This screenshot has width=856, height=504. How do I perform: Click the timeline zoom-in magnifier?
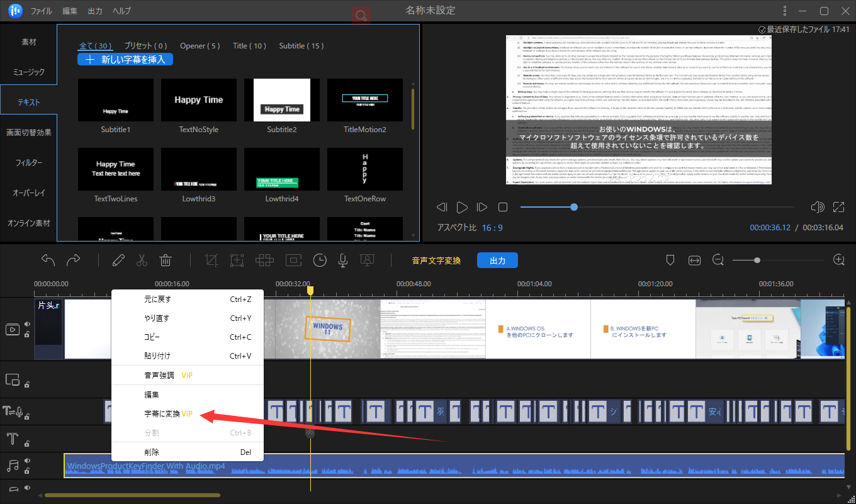point(838,260)
